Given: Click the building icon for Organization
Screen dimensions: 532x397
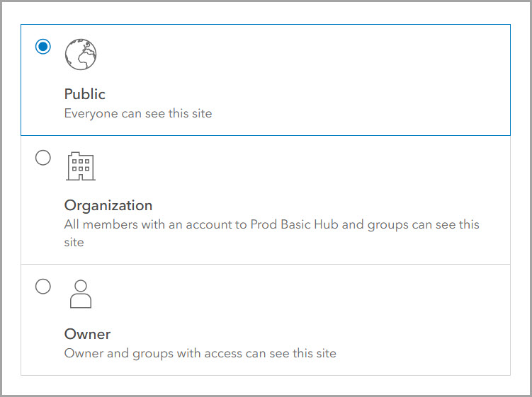Looking at the screenshot, I should tap(80, 166).
